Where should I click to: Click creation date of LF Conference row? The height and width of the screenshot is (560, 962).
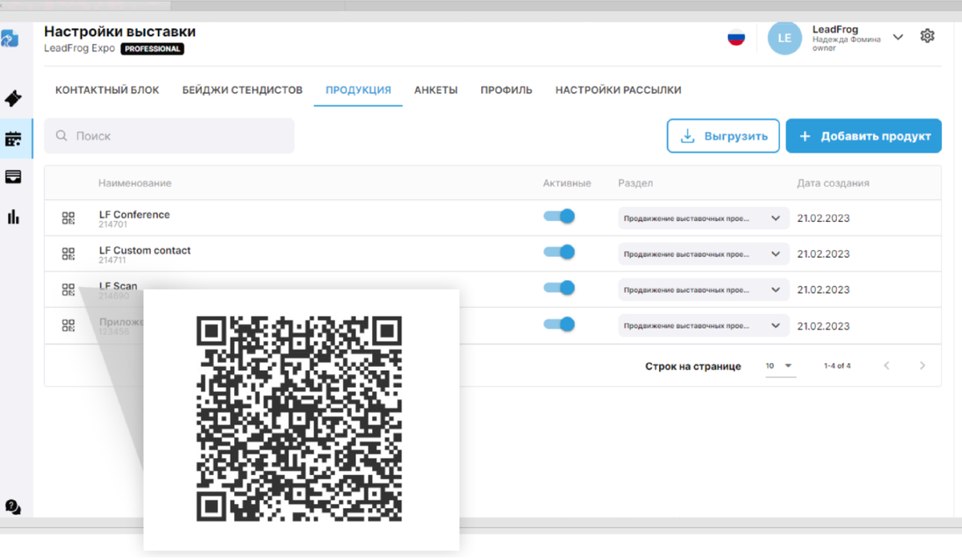pyautogui.click(x=823, y=219)
